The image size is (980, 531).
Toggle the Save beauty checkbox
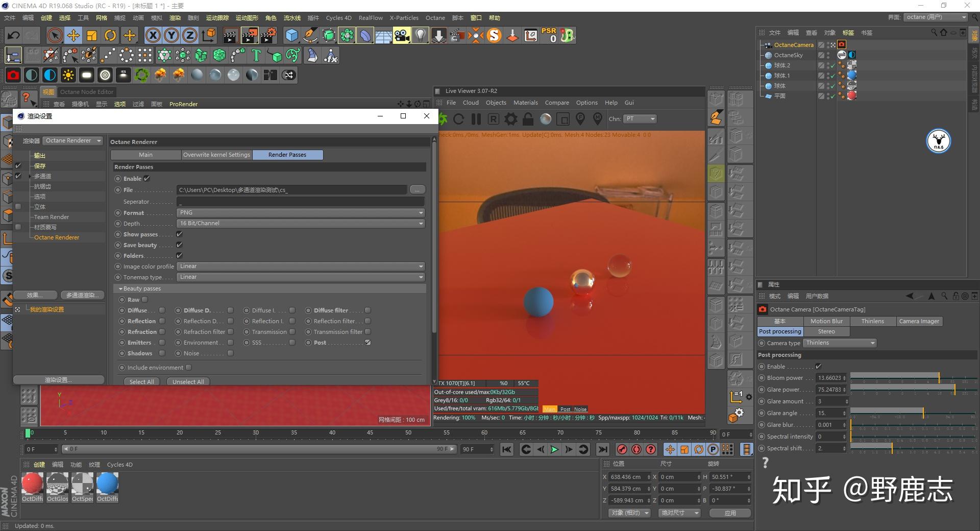pyautogui.click(x=179, y=245)
